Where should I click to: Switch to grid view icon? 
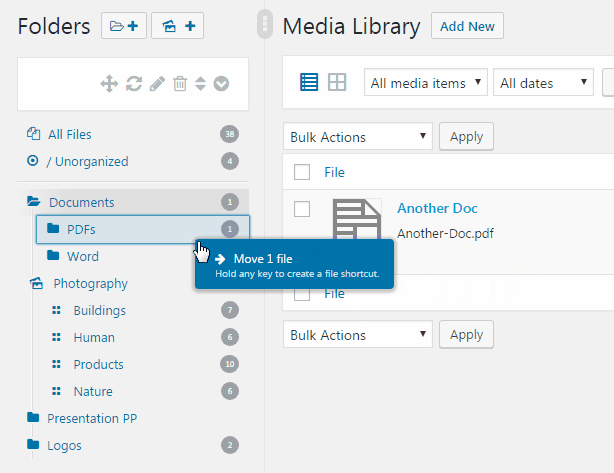337,82
